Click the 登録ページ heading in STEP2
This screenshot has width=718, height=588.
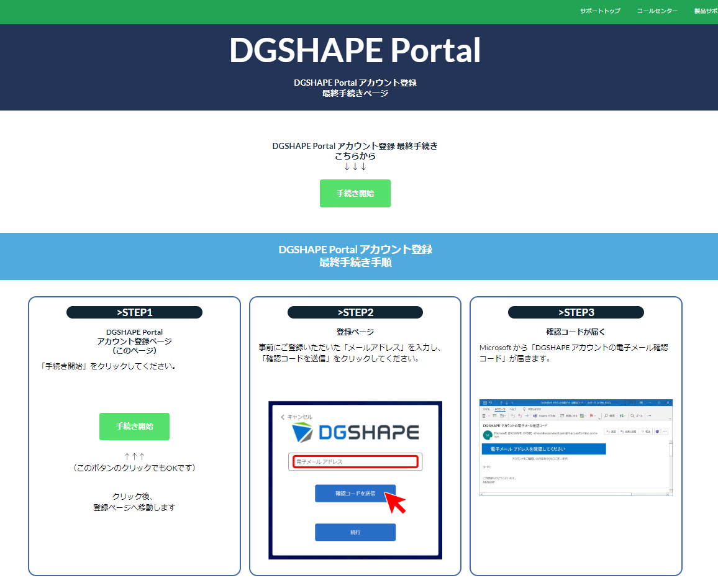(355, 332)
